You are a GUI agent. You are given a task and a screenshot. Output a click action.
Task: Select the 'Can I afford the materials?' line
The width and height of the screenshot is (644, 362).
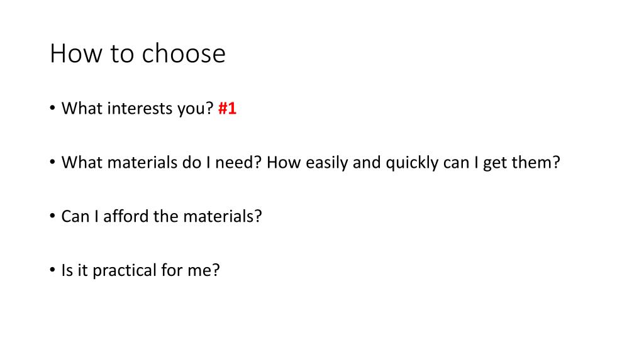(162, 216)
